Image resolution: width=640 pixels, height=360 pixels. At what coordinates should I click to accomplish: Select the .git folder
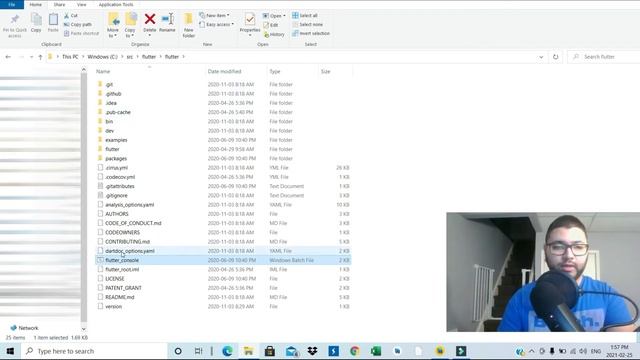109,84
